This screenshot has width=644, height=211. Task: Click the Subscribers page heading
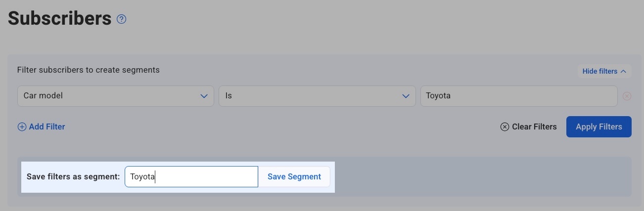[59, 19]
